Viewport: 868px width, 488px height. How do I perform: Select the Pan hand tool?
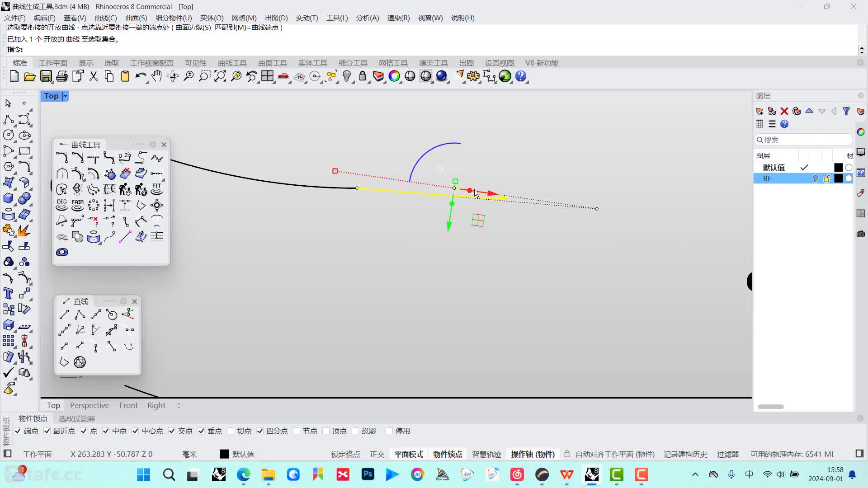157,76
